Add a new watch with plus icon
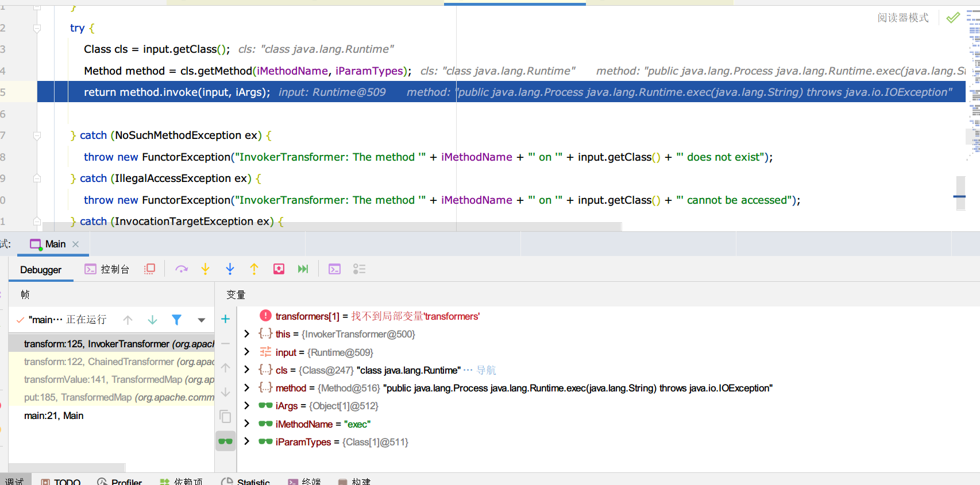The height and width of the screenshot is (485, 980). click(226, 319)
